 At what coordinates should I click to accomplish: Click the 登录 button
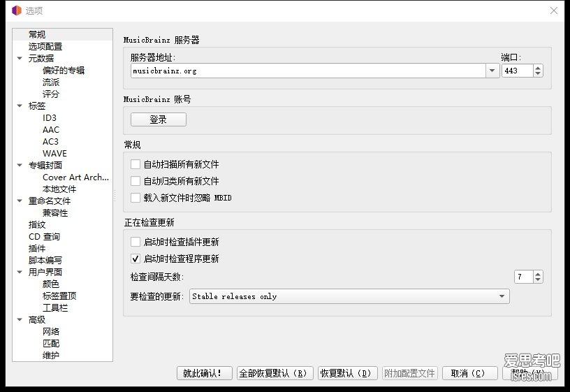point(159,119)
